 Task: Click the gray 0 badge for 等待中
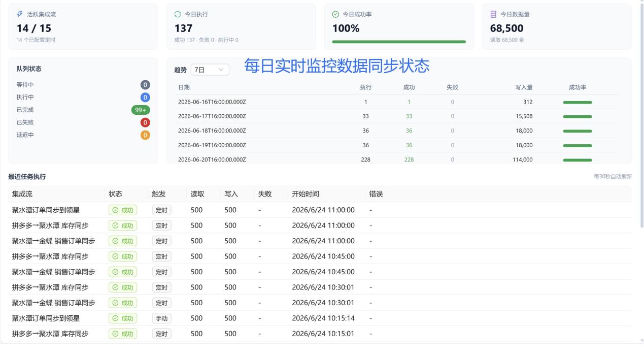coord(145,85)
